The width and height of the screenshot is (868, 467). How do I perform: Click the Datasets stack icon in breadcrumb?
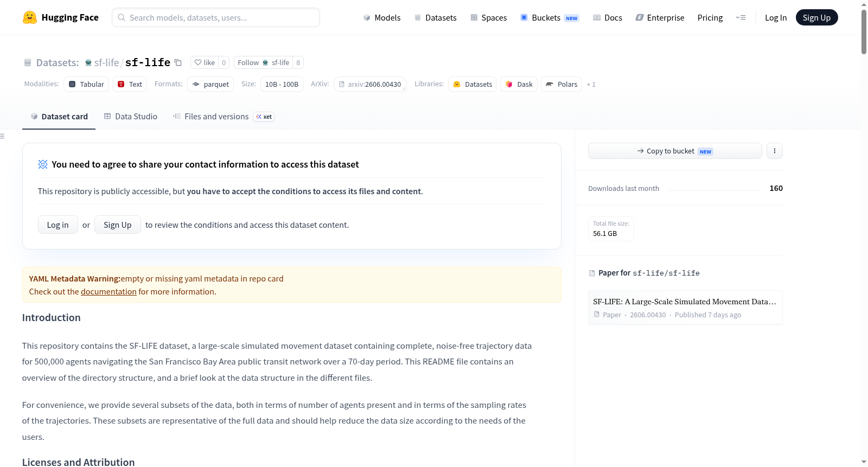(x=28, y=63)
